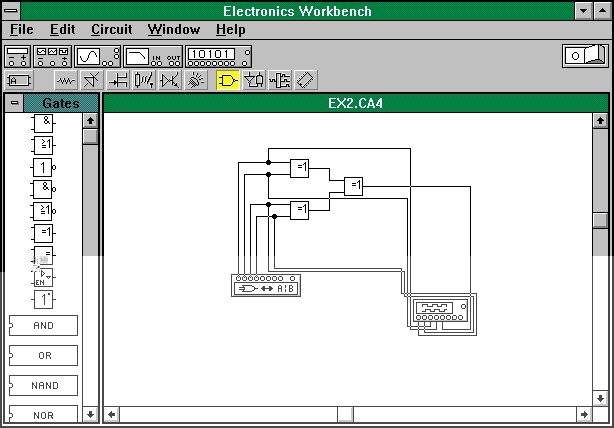Select the lower XOR gate in circuit

point(300,210)
